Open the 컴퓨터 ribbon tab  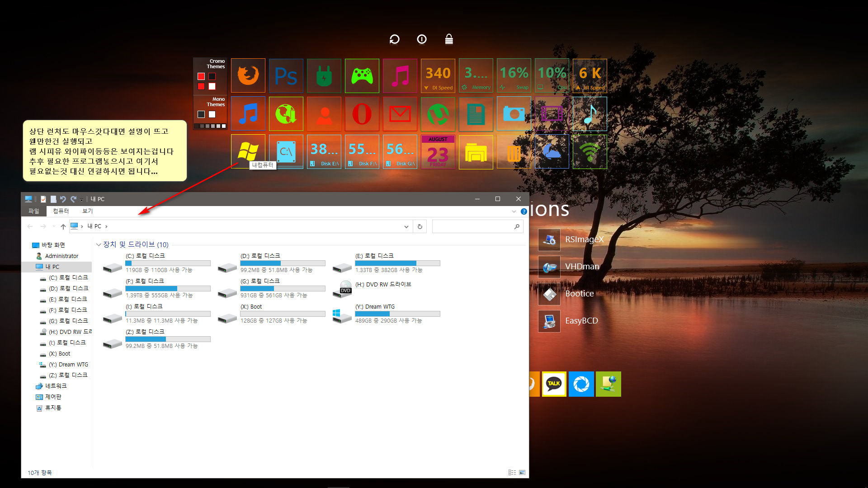[61, 211]
